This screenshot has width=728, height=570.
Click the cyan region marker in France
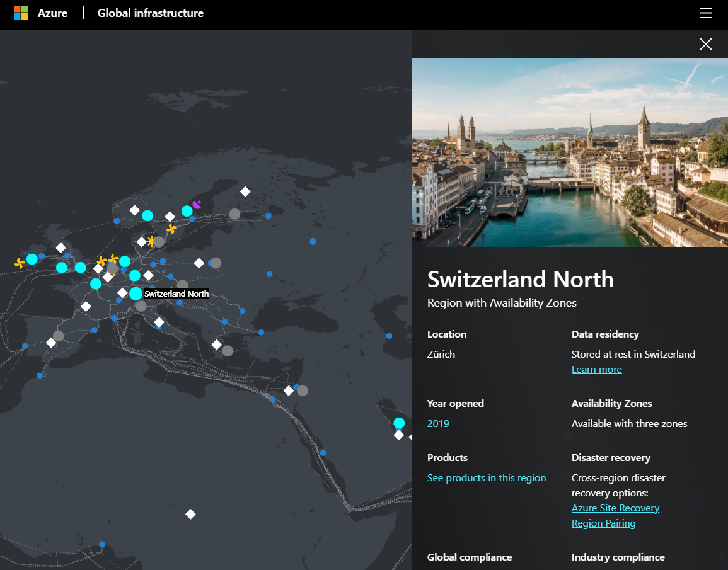tap(96, 284)
